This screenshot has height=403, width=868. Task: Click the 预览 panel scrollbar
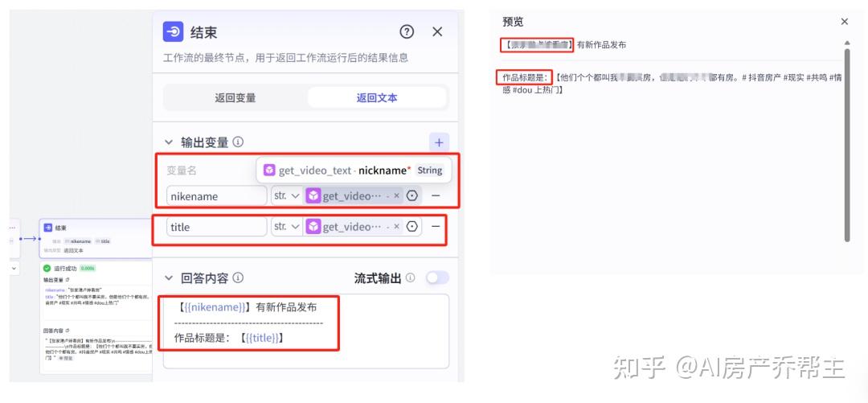coord(847,144)
